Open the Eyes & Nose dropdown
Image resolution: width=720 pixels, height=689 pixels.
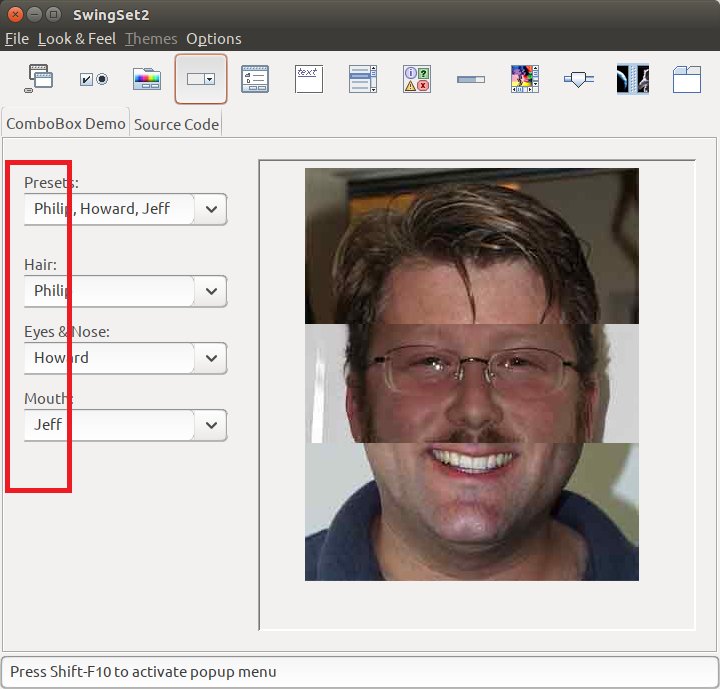(211, 358)
